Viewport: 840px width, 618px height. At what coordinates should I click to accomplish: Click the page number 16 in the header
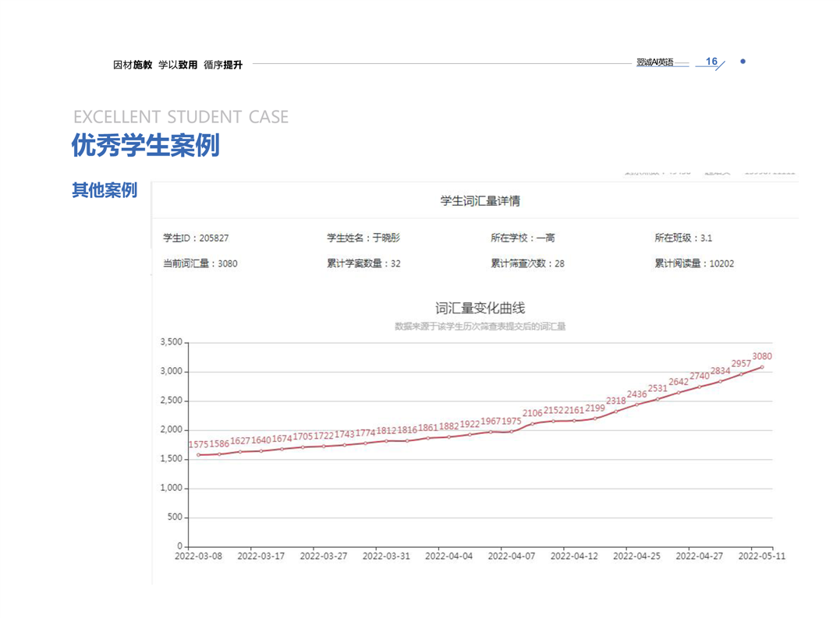pos(711,62)
